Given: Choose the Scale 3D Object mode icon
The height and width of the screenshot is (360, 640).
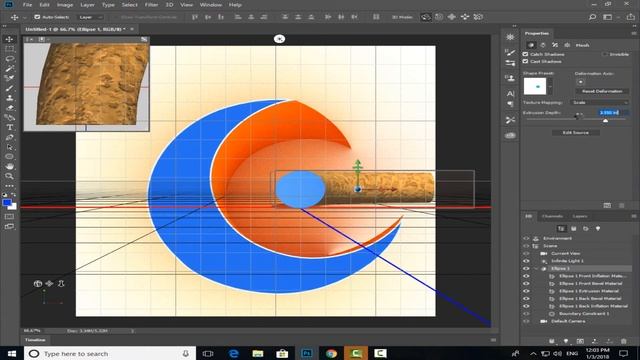Looking at the screenshot, I should click(478, 17).
